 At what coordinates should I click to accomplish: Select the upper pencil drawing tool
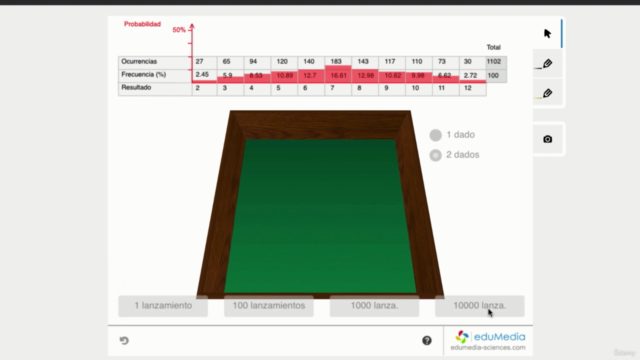547,64
